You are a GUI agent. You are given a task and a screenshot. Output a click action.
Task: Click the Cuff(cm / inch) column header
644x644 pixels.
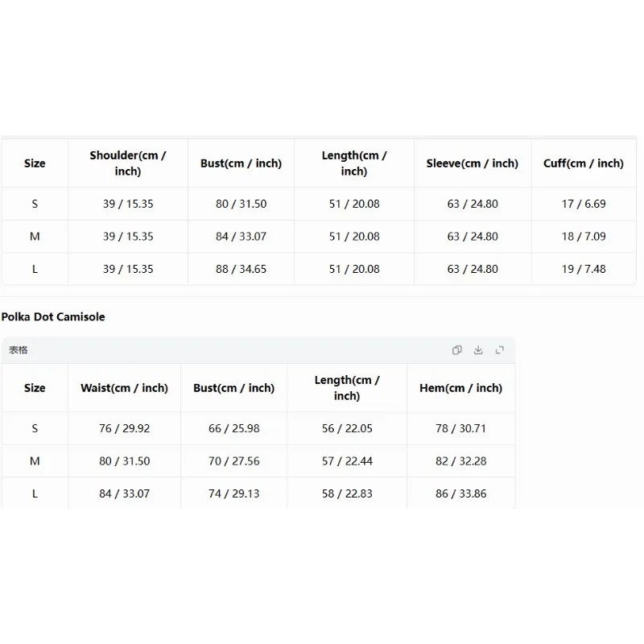click(584, 163)
